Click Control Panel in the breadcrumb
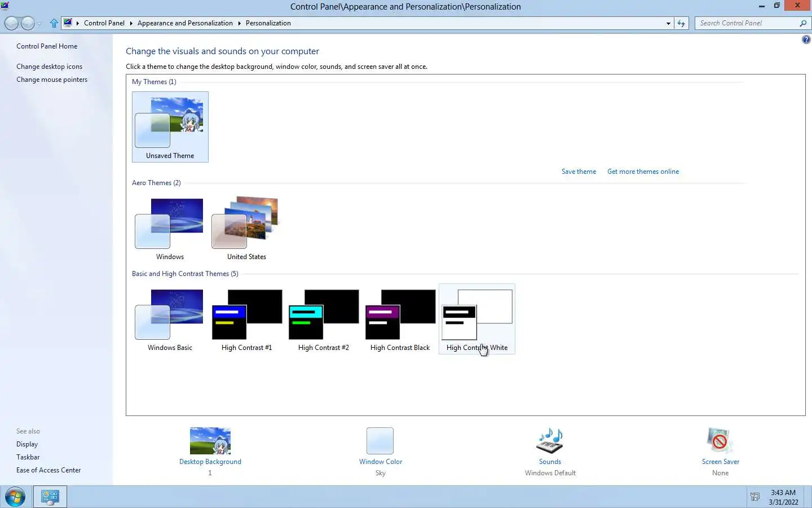Viewport: 812px width, 508px height. click(x=104, y=23)
